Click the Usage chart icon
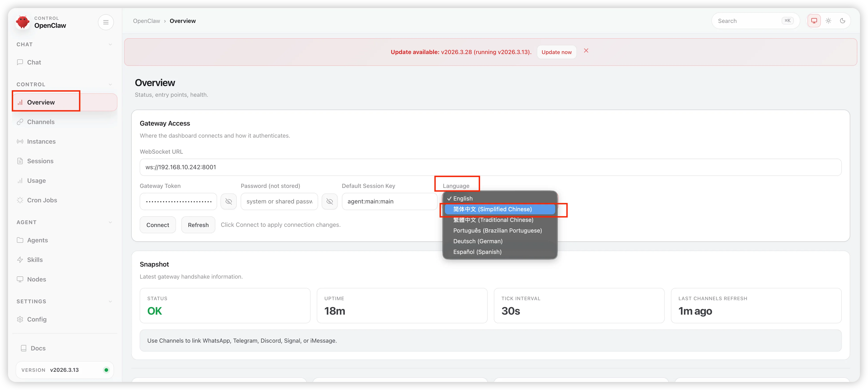868x390 pixels. click(x=20, y=181)
